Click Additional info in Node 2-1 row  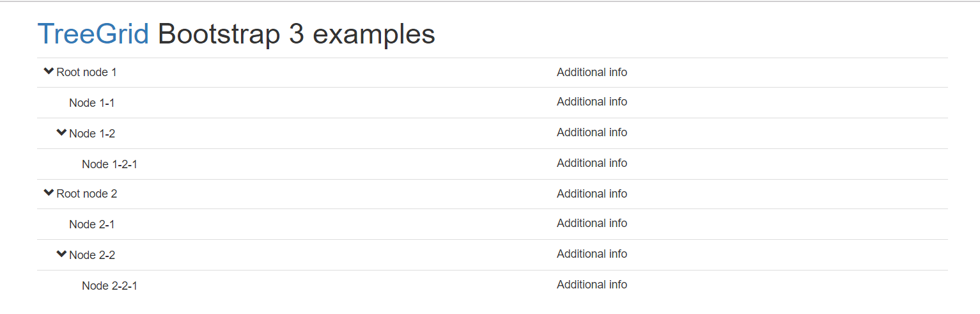pos(592,223)
